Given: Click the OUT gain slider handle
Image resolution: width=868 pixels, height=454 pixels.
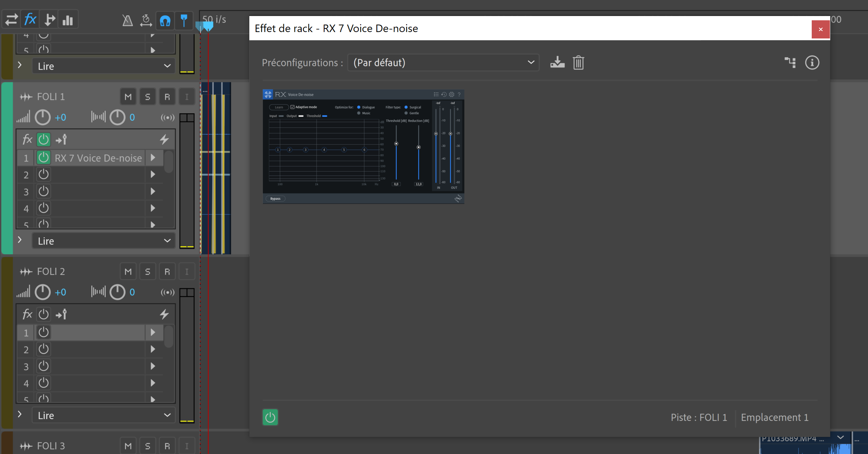Looking at the screenshot, I should [x=450, y=134].
